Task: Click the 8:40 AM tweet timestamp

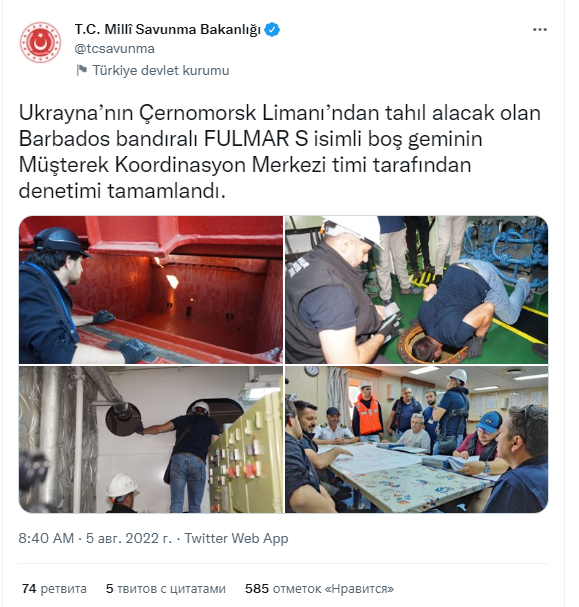Action: point(46,538)
